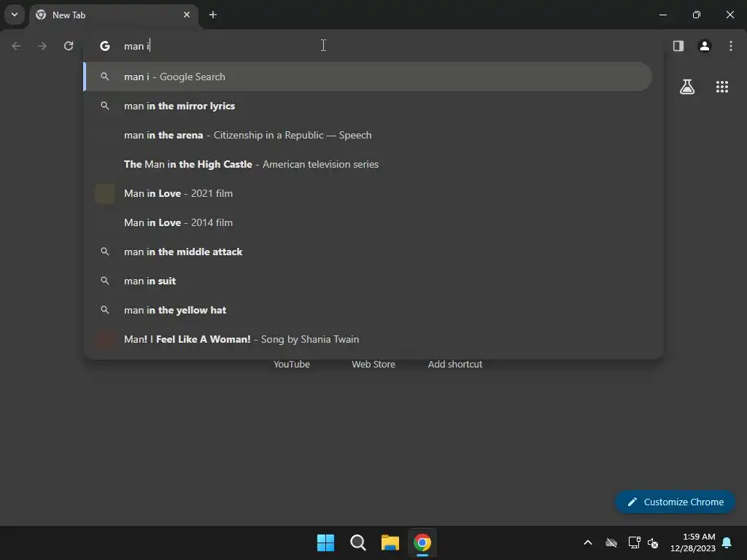Pick 'man in the middle attack' suggestion
This screenshot has width=747, height=560.
click(x=368, y=252)
